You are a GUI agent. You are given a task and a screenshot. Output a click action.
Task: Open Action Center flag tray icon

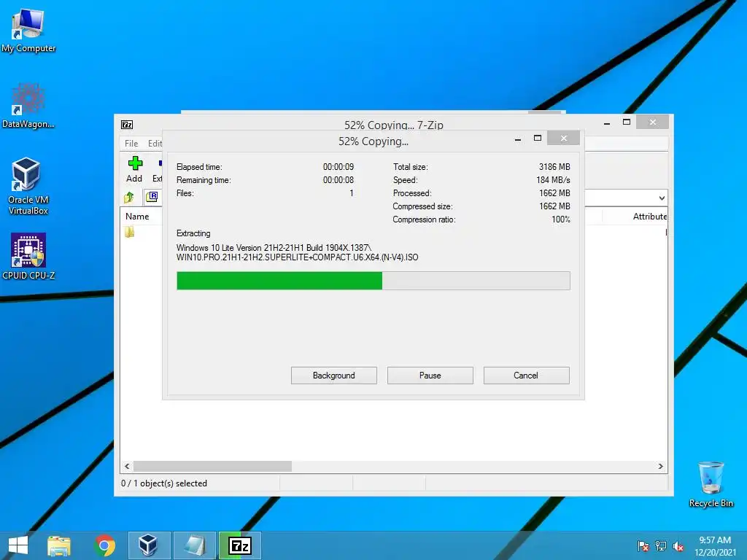tap(643, 546)
